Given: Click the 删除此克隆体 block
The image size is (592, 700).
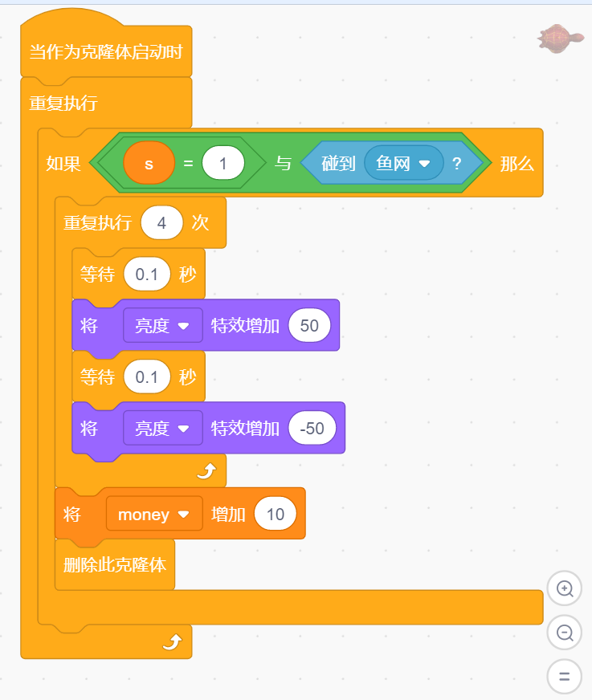Looking at the screenshot, I should click(x=114, y=565).
